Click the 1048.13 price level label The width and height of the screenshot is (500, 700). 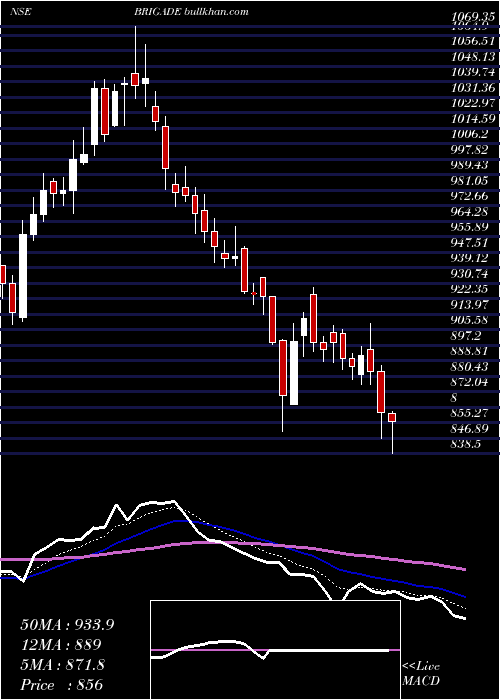click(x=474, y=57)
